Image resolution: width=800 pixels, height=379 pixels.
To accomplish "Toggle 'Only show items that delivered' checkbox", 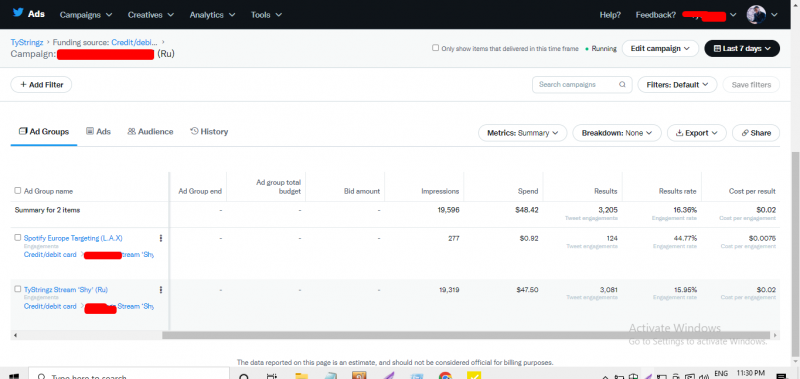I will click(x=435, y=48).
